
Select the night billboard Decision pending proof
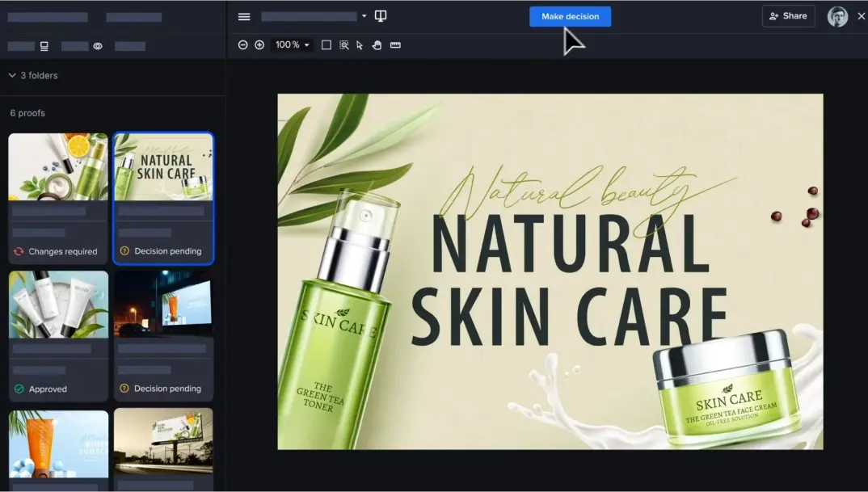163,305
